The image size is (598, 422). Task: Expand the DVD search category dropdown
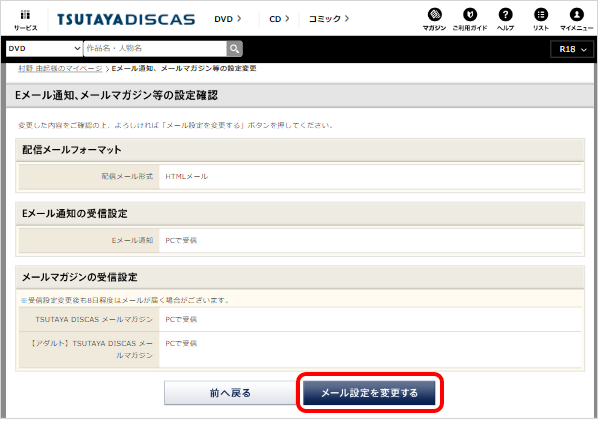[44, 49]
